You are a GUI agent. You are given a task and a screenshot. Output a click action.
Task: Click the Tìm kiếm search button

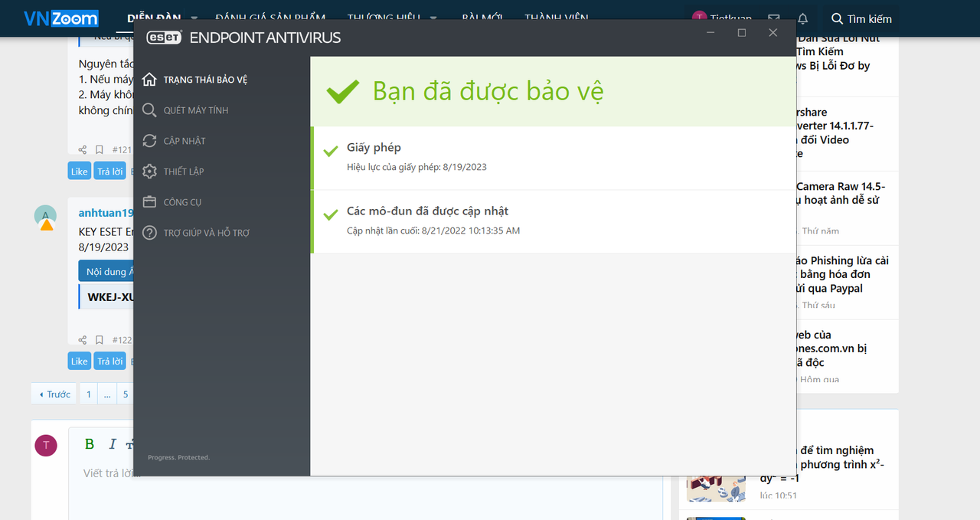coord(861,18)
